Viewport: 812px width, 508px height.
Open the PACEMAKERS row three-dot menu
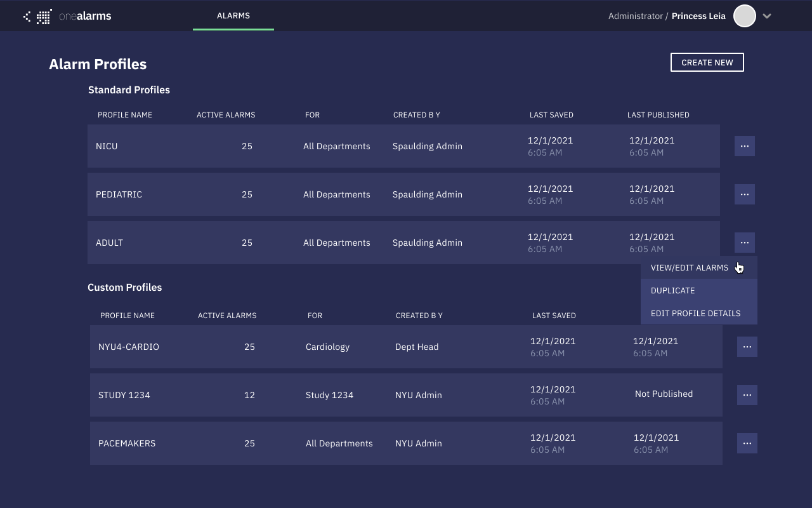click(x=747, y=443)
